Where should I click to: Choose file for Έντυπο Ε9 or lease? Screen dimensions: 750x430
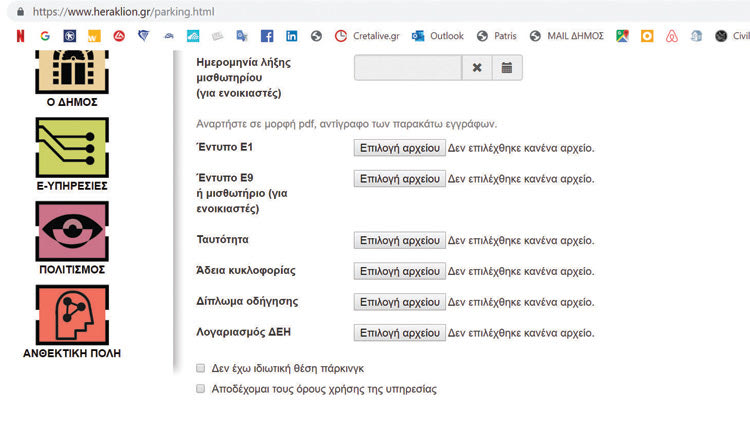399,178
